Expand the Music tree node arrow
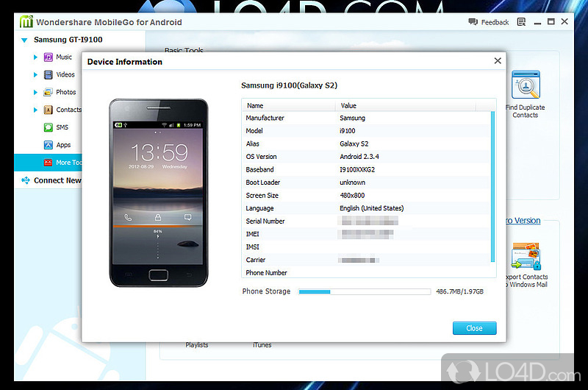The width and height of the screenshot is (588, 390). click(35, 57)
